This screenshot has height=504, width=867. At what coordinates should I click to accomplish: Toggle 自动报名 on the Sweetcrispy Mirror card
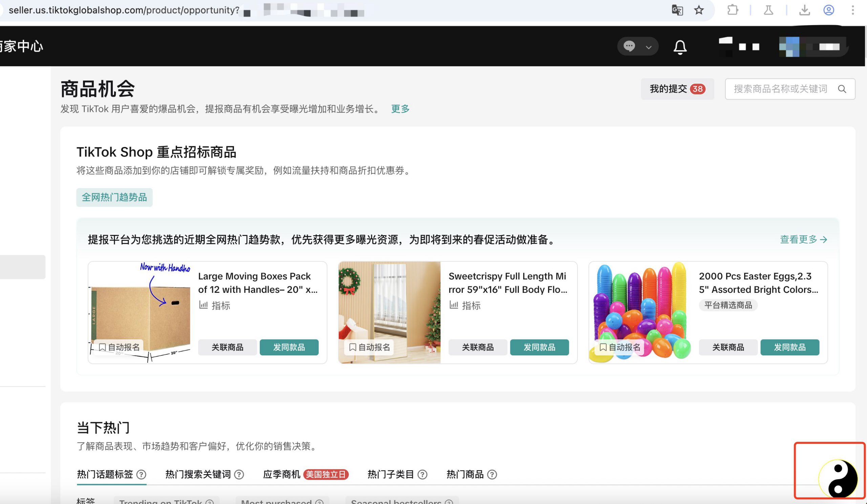[x=369, y=347]
